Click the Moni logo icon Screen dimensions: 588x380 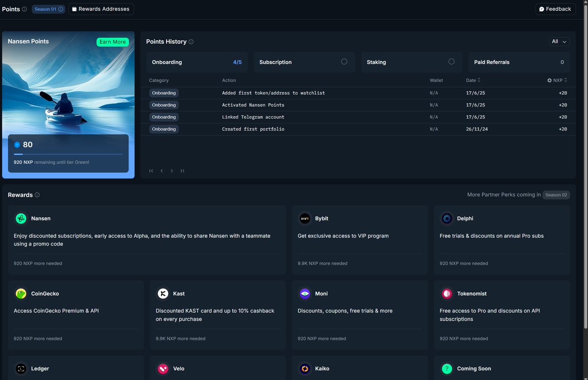point(305,293)
